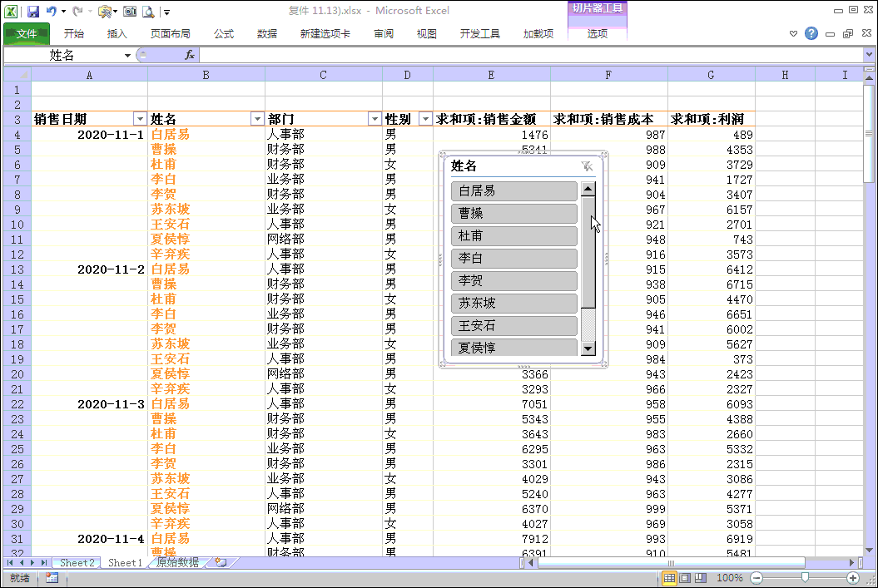Clear the filter on the 姓名 slicer
Image resolution: width=878 pixels, height=588 pixels.
586,166
